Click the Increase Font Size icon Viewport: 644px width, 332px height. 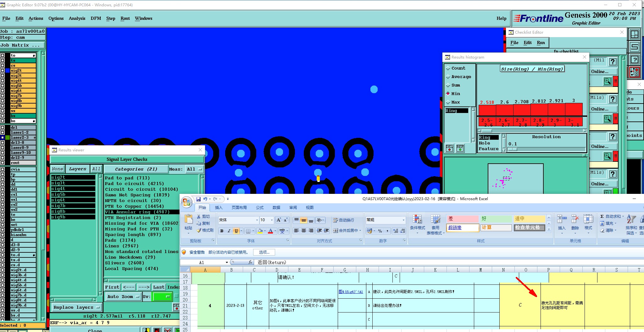coord(279,220)
